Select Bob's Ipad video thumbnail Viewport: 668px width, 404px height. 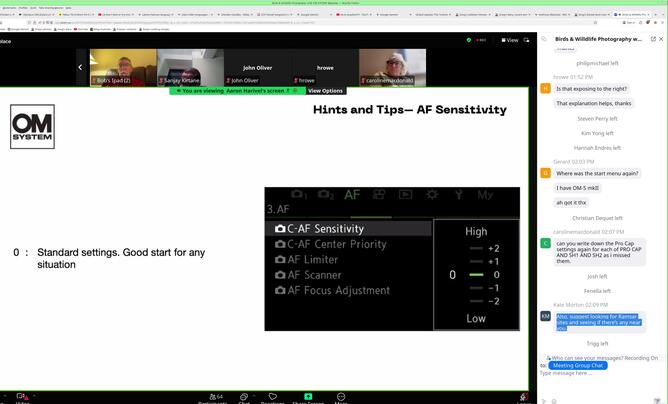pos(123,67)
